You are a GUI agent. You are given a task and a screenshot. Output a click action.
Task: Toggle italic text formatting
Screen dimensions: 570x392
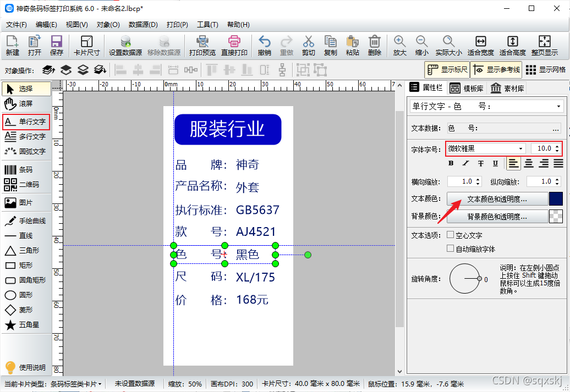click(x=465, y=163)
